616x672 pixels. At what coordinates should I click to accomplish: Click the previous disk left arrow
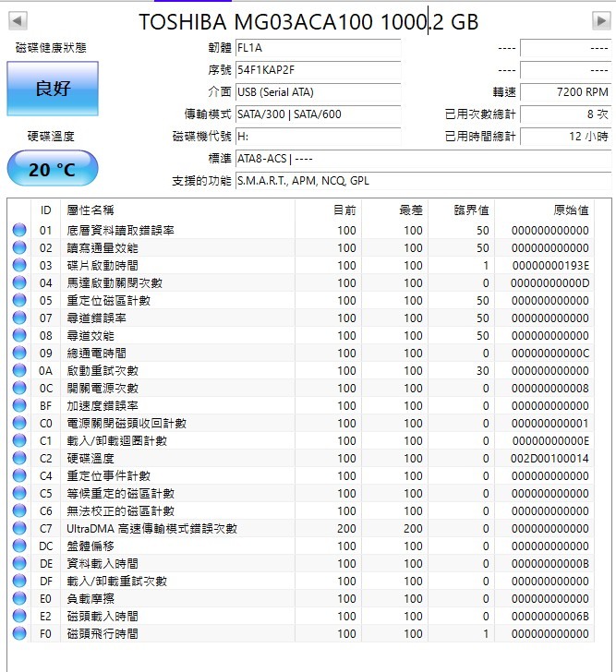click(17, 20)
